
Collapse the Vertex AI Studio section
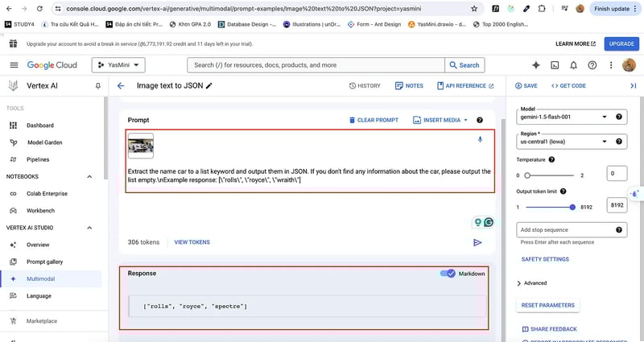coord(89,228)
